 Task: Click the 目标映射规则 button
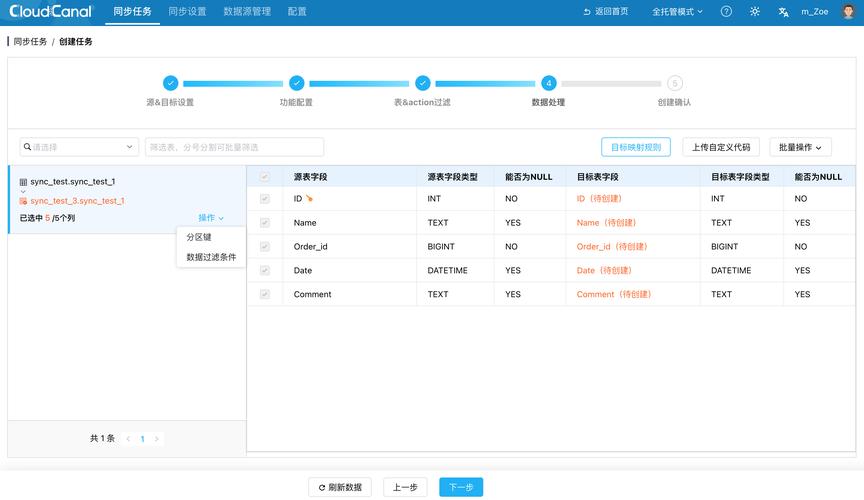click(636, 147)
